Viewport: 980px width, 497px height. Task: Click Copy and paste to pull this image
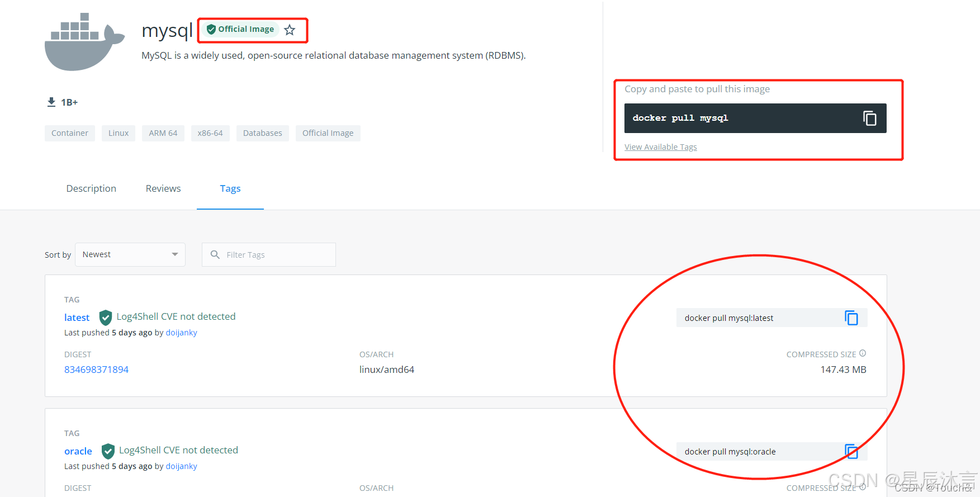(x=697, y=89)
